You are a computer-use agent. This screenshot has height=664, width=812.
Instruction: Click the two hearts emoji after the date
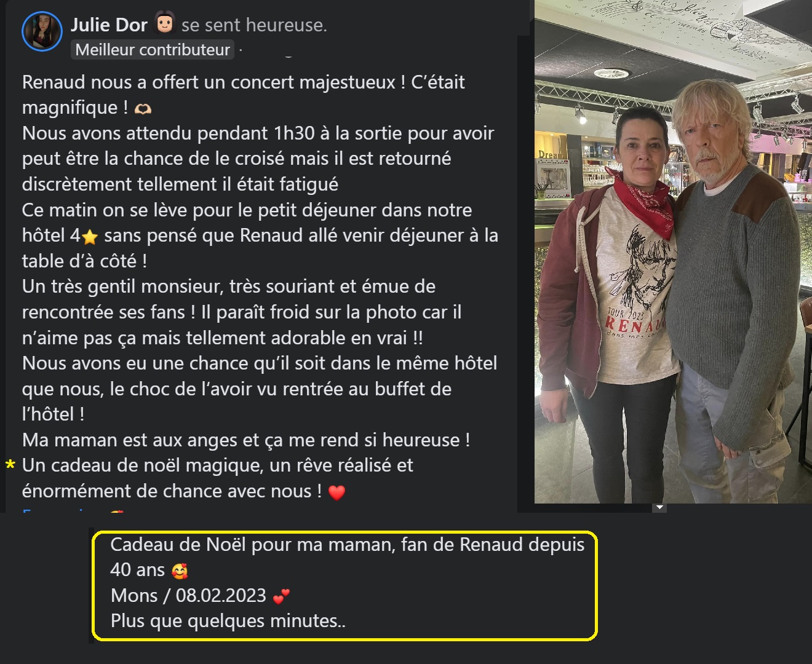[281, 596]
